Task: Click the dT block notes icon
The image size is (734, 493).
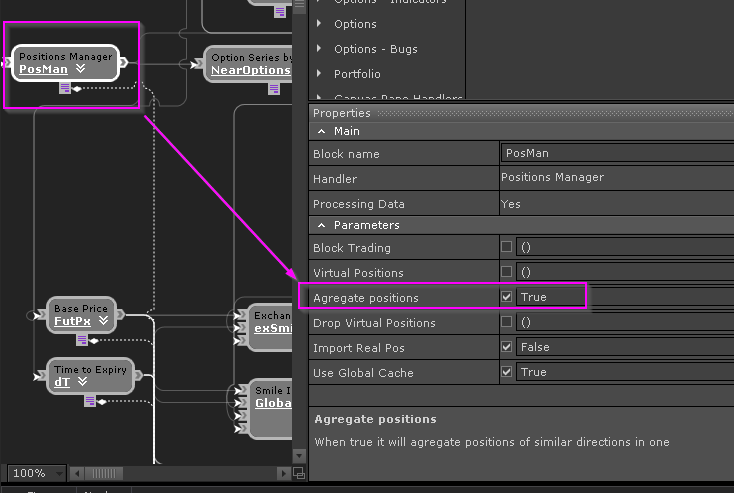Action: coord(89,400)
